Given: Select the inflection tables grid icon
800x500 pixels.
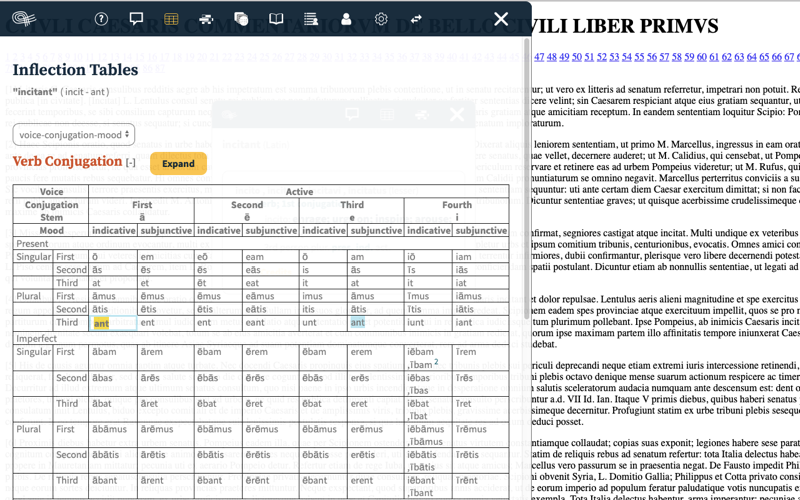Looking at the screenshot, I should (171, 19).
